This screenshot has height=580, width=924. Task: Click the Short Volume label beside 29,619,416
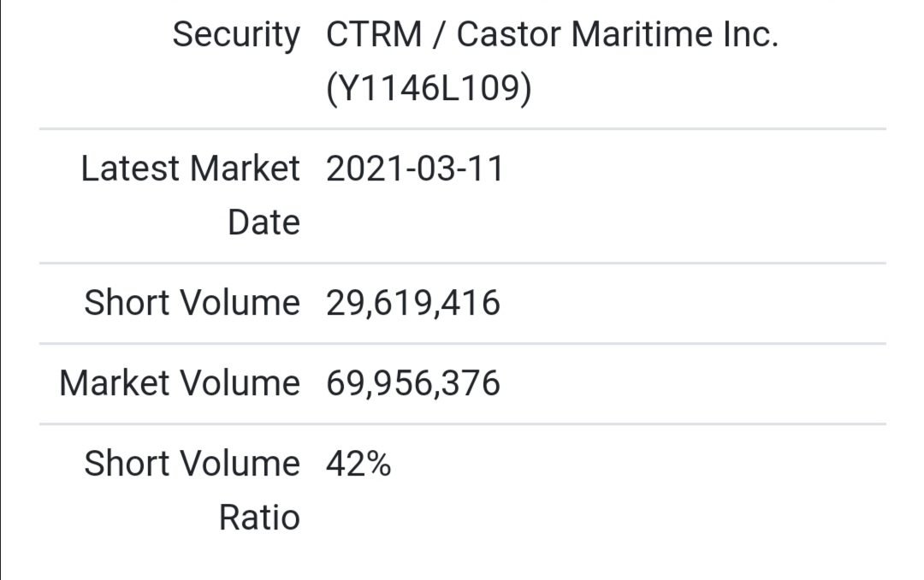click(192, 303)
